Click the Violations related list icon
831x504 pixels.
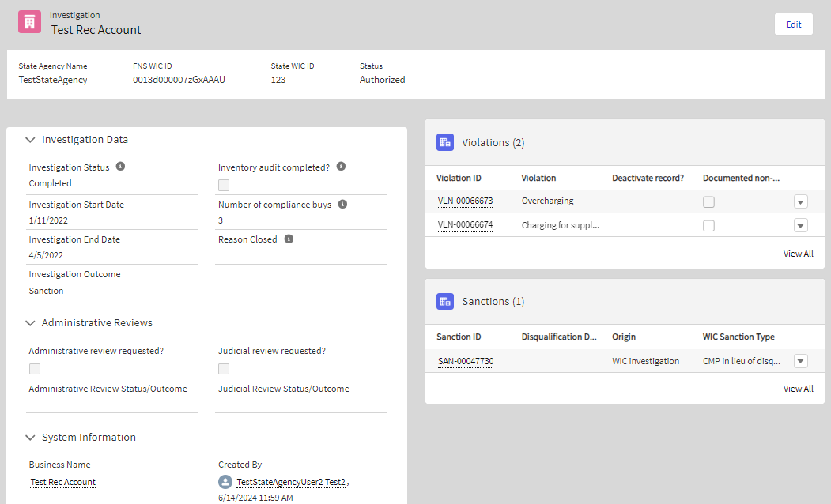click(444, 142)
